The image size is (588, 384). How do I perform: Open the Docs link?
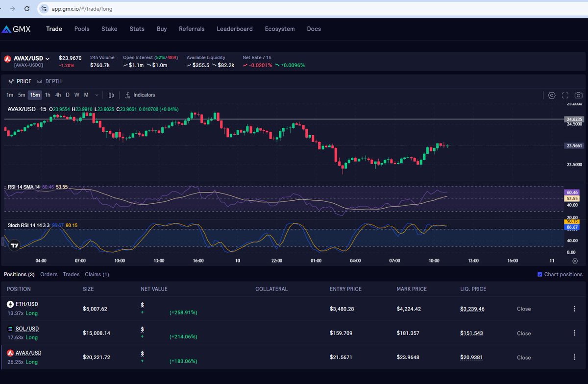(x=314, y=29)
